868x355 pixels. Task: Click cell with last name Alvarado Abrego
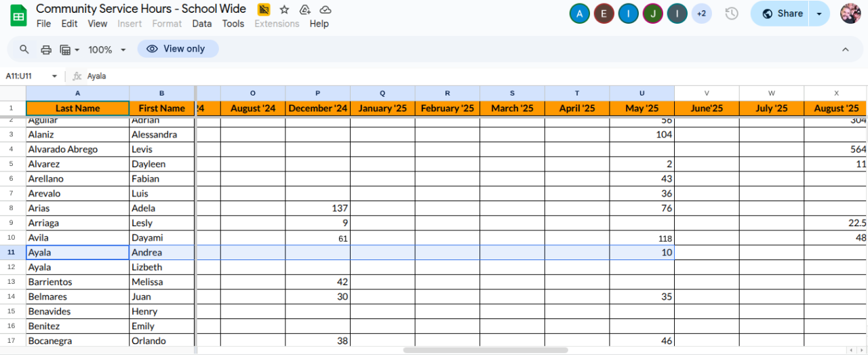[x=77, y=149]
